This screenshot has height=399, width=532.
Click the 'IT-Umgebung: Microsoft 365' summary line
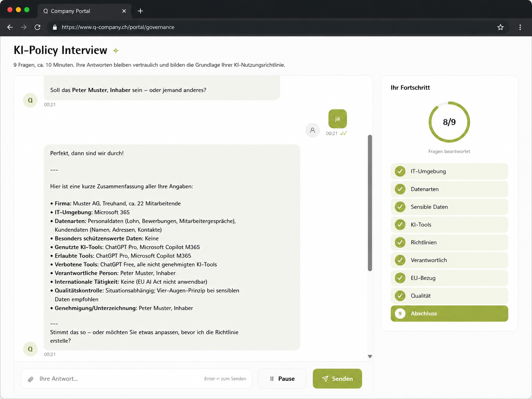coord(90,212)
